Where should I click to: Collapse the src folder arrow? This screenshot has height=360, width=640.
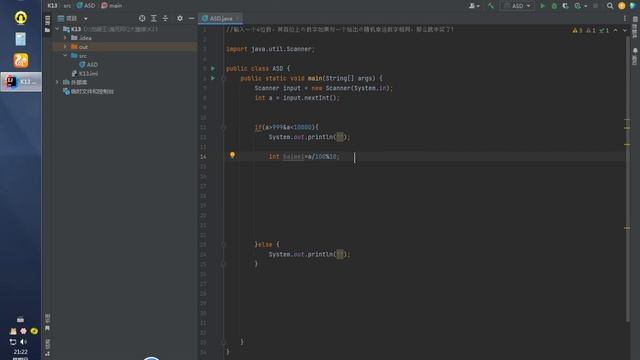pyautogui.click(x=65, y=56)
